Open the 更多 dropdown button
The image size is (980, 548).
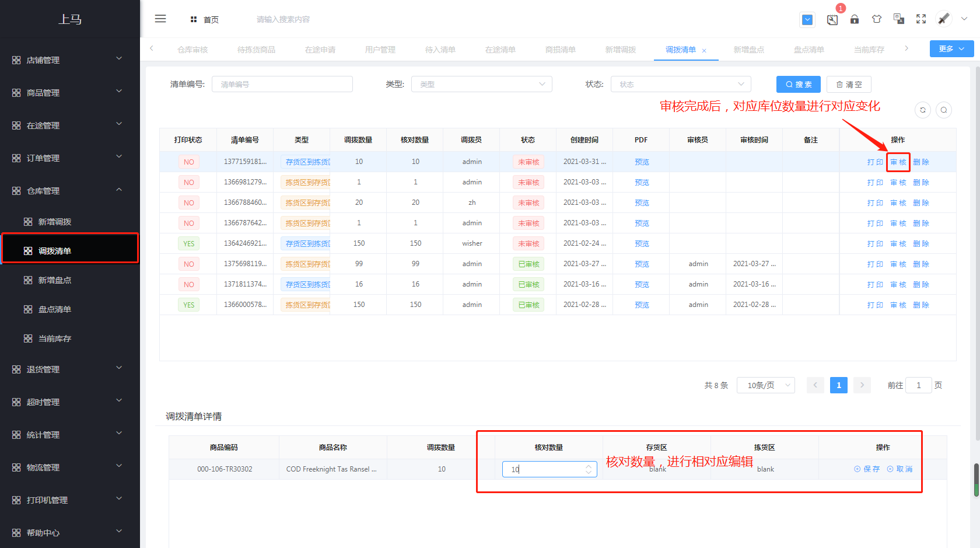pos(951,49)
